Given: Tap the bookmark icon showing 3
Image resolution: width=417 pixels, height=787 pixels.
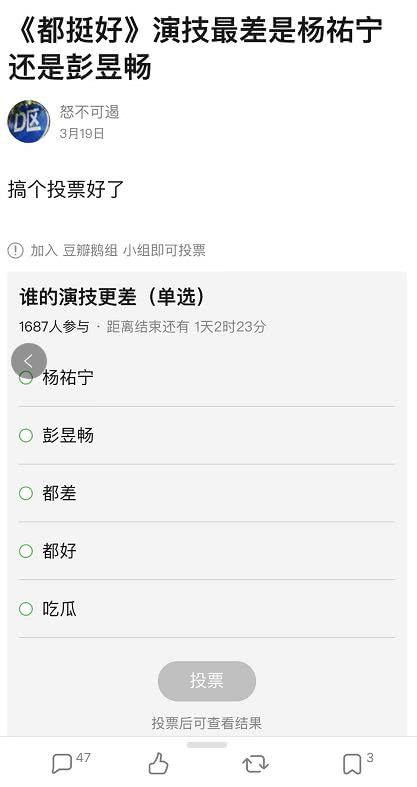Looking at the screenshot, I should pyautogui.click(x=352, y=764).
